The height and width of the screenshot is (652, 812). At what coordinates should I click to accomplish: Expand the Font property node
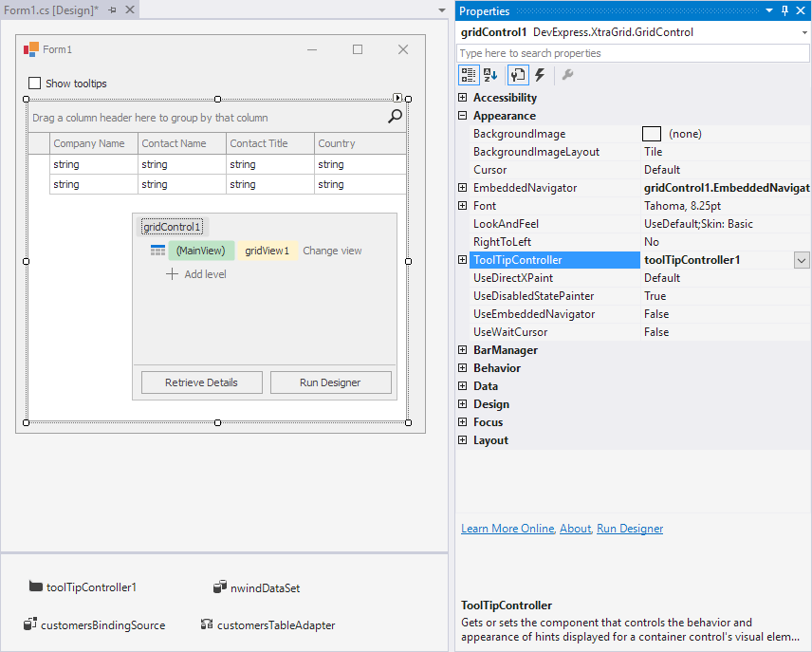[463, 206]
